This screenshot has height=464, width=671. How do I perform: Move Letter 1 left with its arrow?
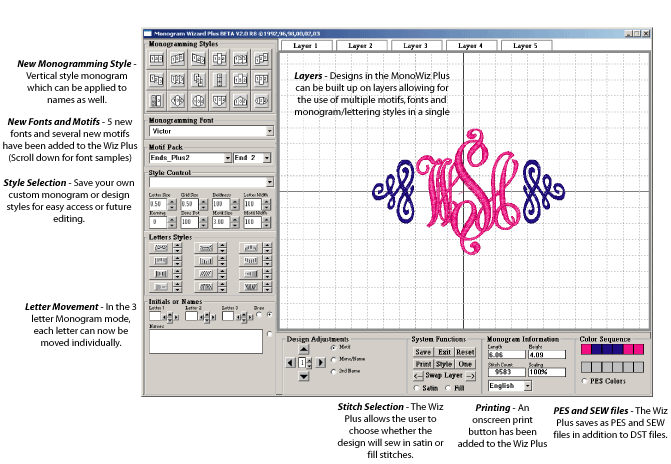point(164,317)
